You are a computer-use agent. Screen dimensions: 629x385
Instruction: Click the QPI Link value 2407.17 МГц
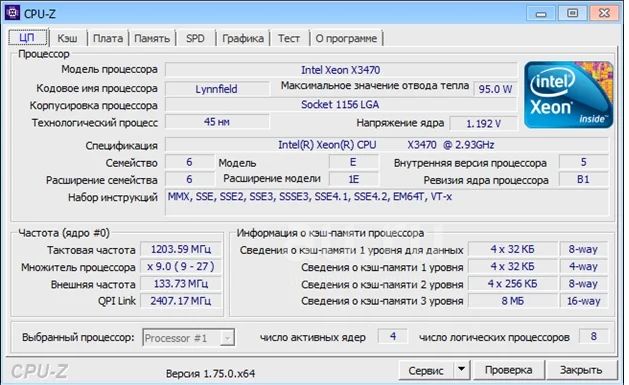(181, 301)
